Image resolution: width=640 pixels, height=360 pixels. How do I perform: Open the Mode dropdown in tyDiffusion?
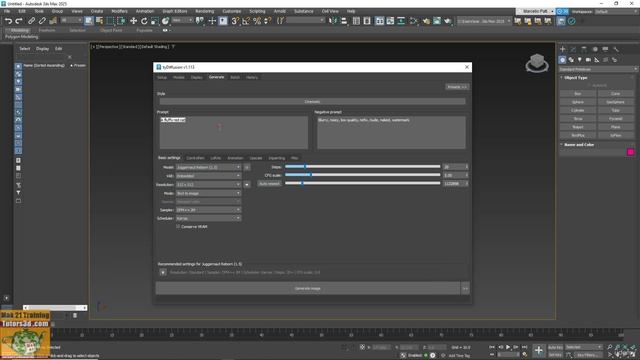[209, 193]
